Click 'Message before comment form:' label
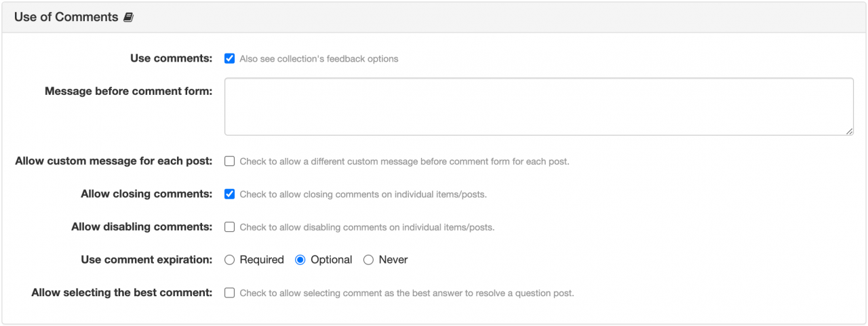 pos(129,91)
